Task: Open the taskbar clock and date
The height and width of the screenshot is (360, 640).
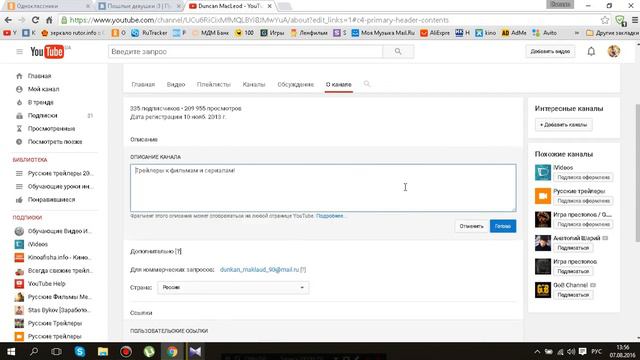Action: point(622,351)
